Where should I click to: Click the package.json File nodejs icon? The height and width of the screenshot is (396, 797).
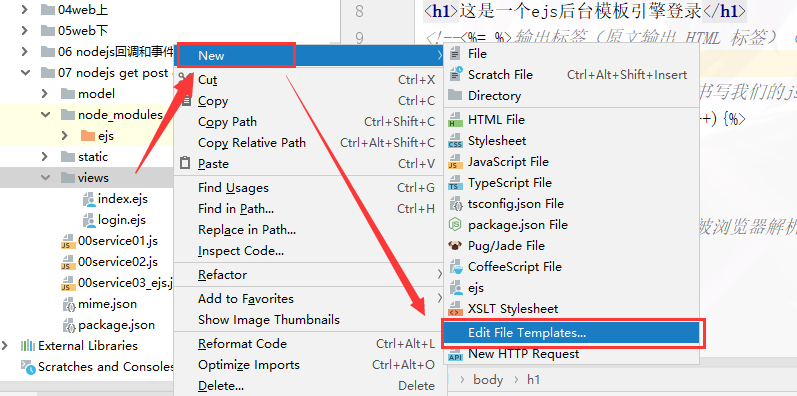pos(455,225)
